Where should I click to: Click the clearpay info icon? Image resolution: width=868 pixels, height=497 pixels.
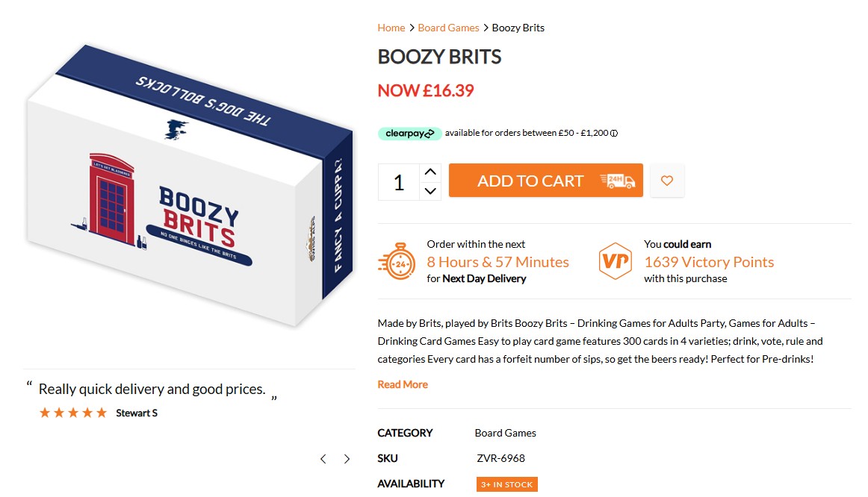tap(614, 134)
